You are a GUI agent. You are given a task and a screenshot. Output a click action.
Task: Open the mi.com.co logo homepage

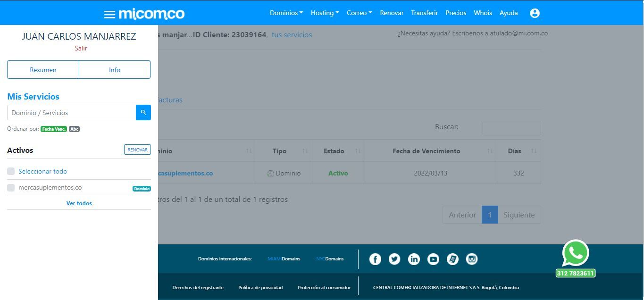tap(151, 14)
